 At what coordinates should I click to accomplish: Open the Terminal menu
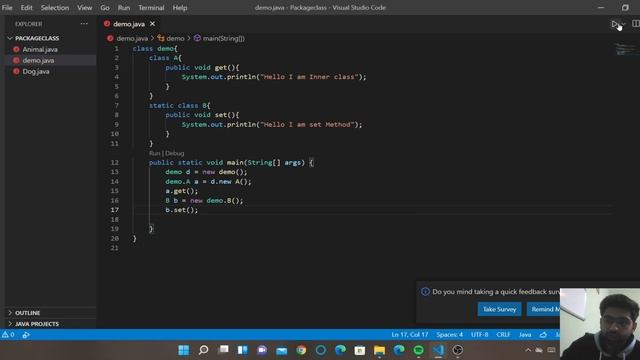[151, 7]
